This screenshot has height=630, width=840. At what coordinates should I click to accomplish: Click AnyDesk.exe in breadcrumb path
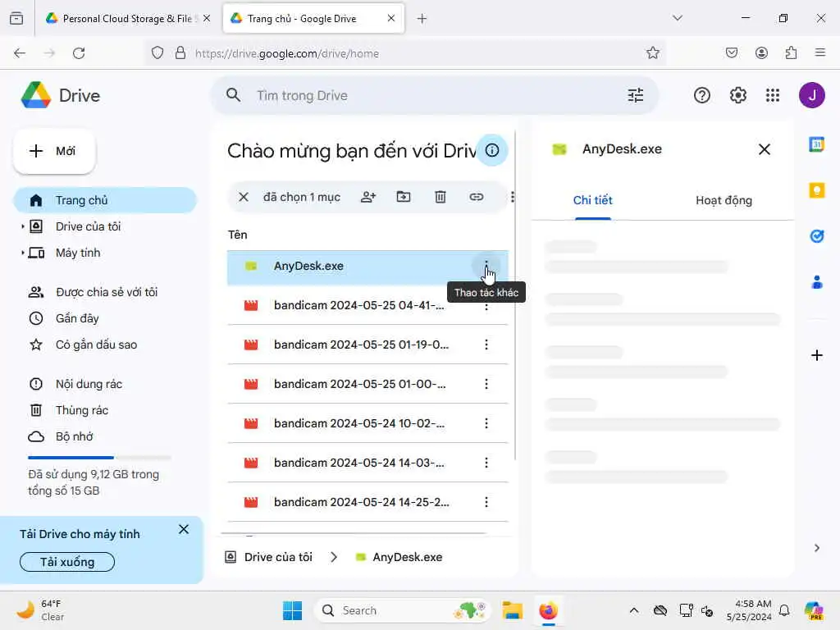click(x=407, y=557)
